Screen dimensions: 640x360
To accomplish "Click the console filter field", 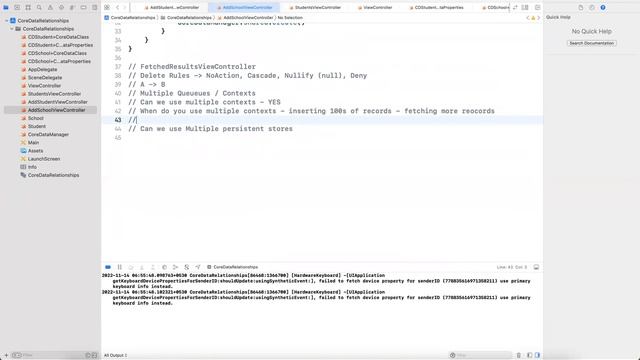I will click(481, 355).
